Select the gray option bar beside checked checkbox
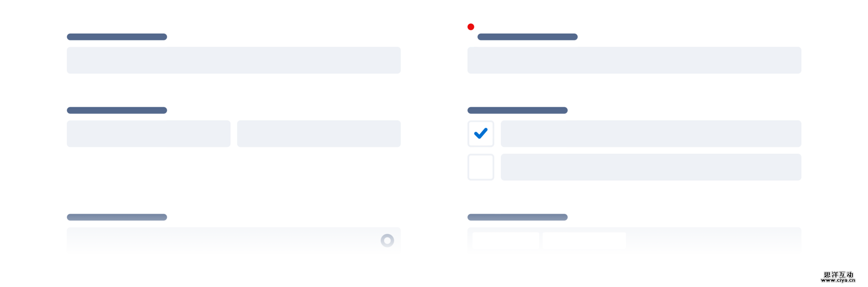868x287 pixels. coord(651,134)
